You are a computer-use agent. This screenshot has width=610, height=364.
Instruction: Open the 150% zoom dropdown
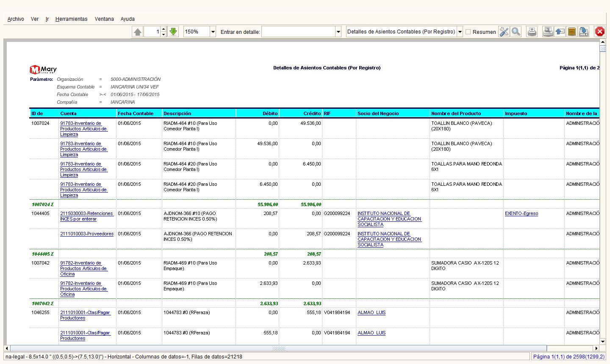tap(213, 32)
